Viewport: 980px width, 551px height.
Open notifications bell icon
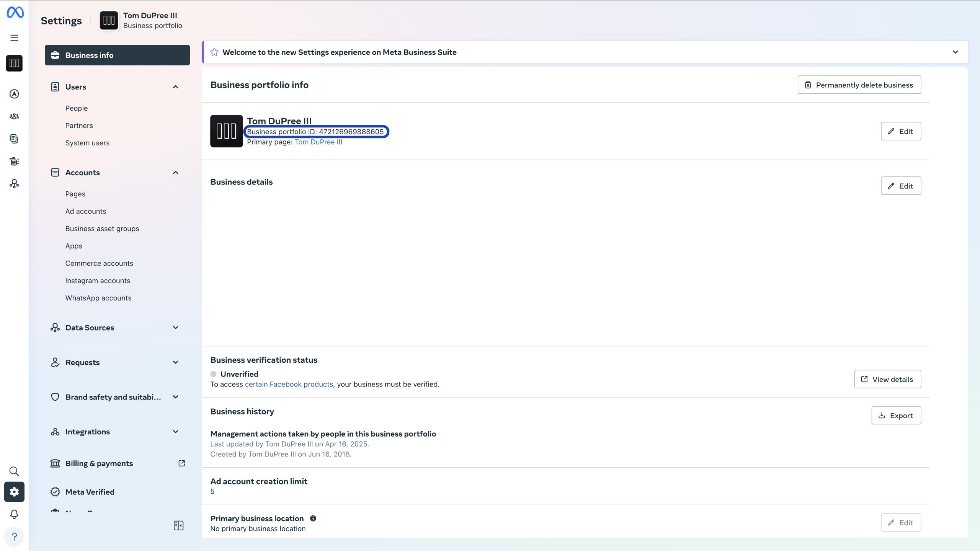(14, 514)
